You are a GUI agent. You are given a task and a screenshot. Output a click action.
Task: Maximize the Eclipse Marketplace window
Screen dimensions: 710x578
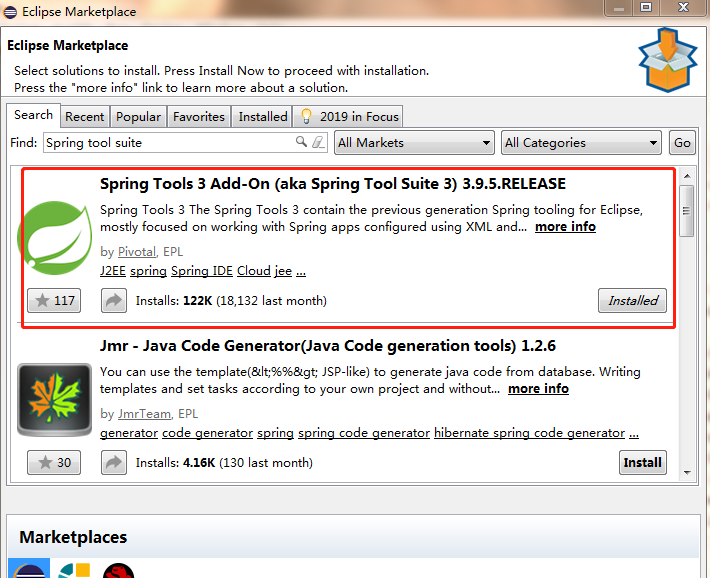pos(646,7)
